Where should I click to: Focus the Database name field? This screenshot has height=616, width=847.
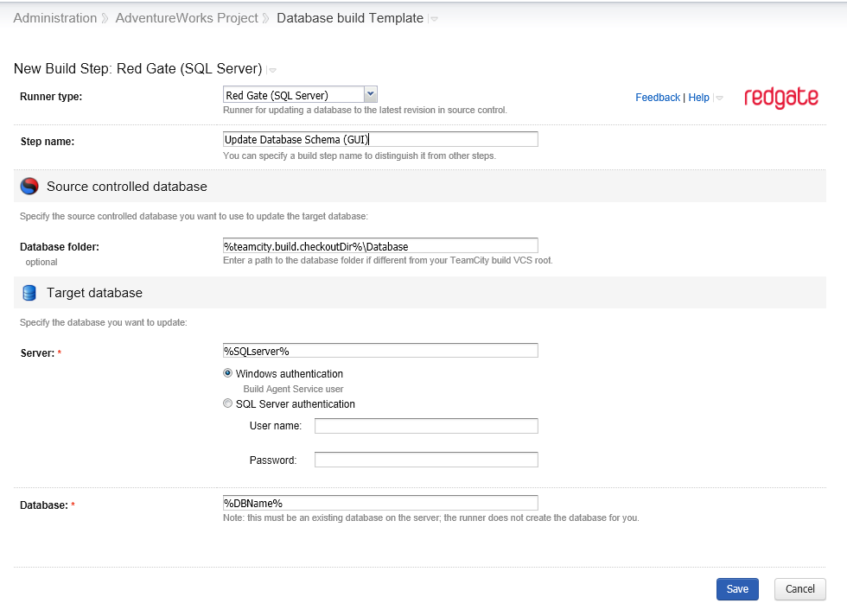coord(380,503)
